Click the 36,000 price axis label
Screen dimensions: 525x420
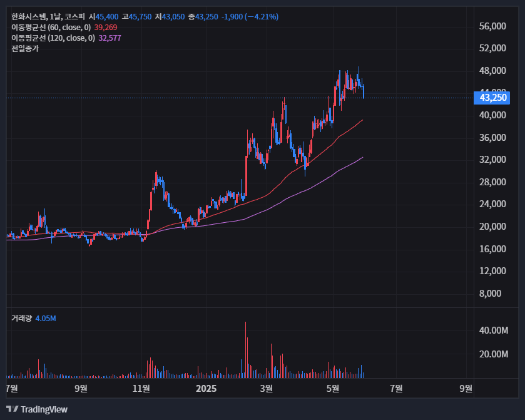(x=492, y=138)
